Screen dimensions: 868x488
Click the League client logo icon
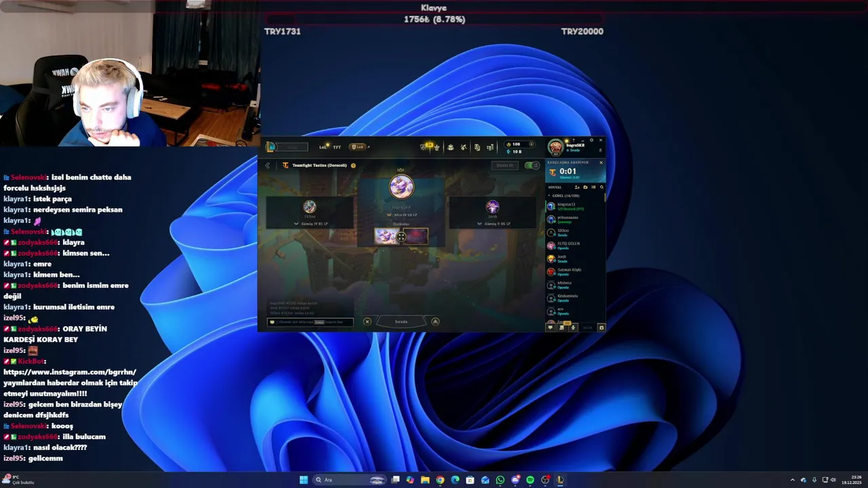pyautogui.click(x=271, y=147)
